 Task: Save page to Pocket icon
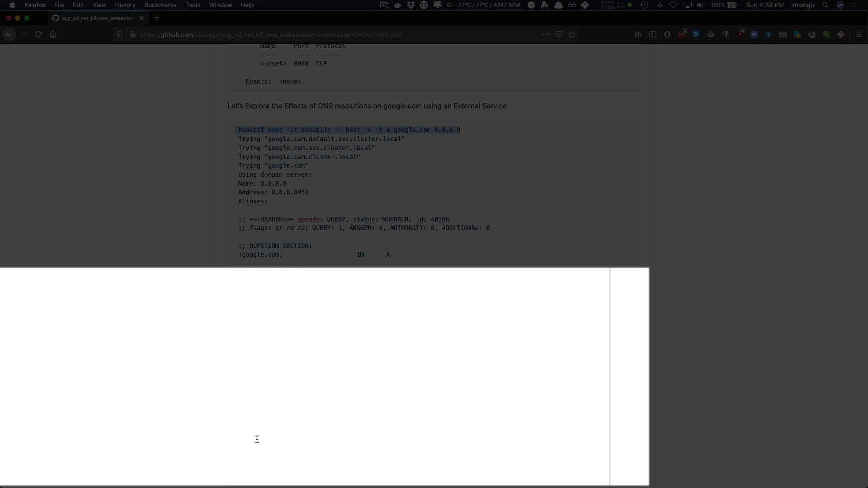tap(559, 34)
